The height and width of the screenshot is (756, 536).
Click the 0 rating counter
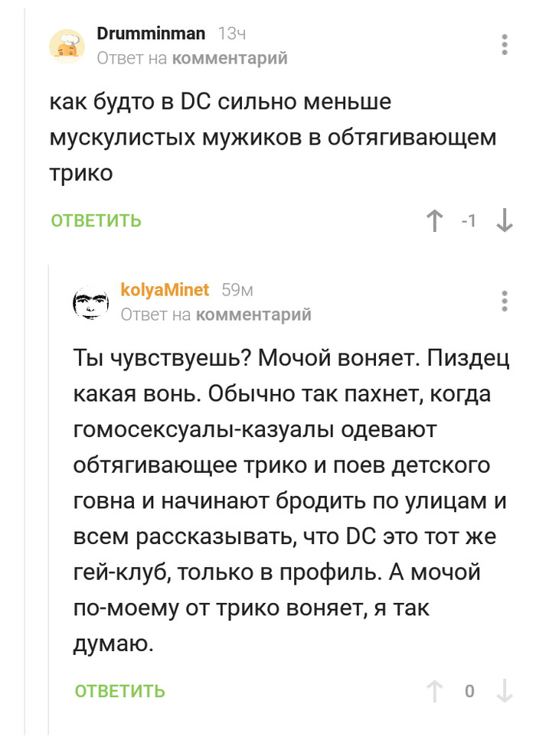(x=469, y=692)
